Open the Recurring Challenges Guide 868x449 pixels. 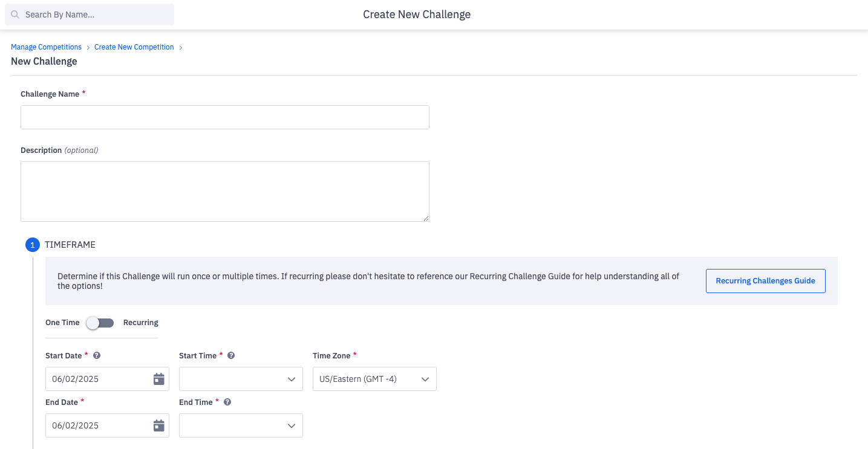coord(765,281)
